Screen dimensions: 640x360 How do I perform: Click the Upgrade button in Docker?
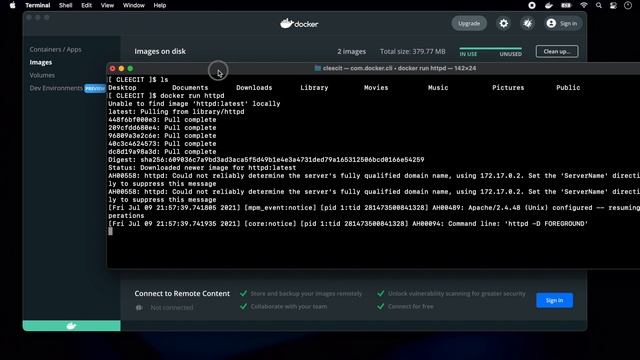click(469, 23)
